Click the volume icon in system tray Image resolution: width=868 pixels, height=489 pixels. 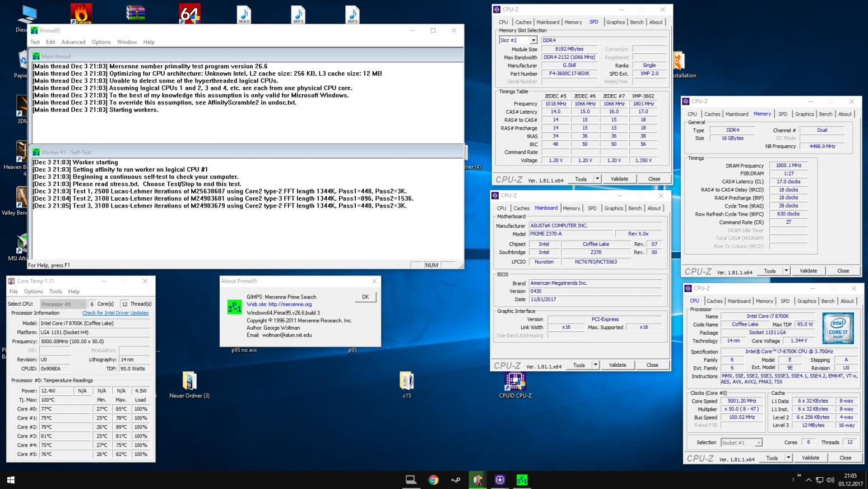830,480
